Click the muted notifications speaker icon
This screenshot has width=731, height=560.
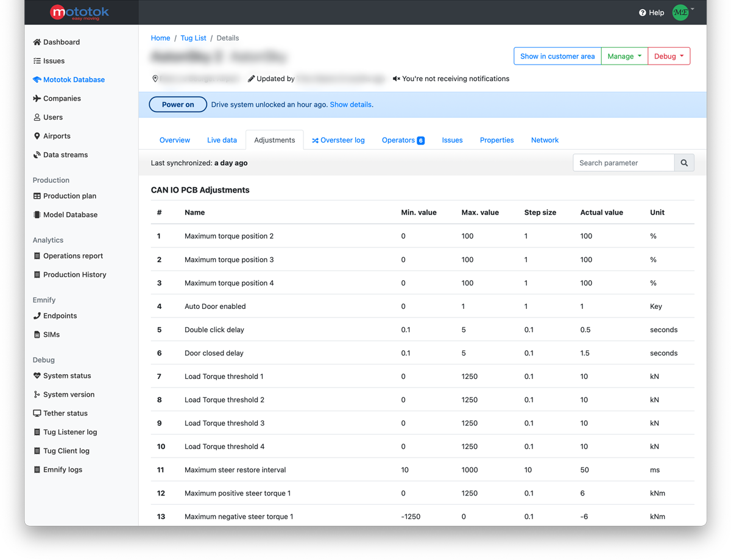pyautogui.click(x=396, y=79)
